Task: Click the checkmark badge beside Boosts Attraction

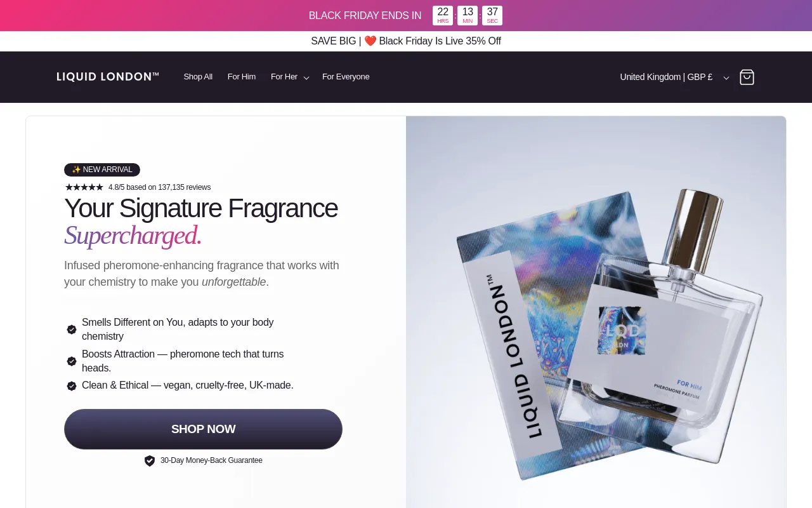Action: [72, 361]
